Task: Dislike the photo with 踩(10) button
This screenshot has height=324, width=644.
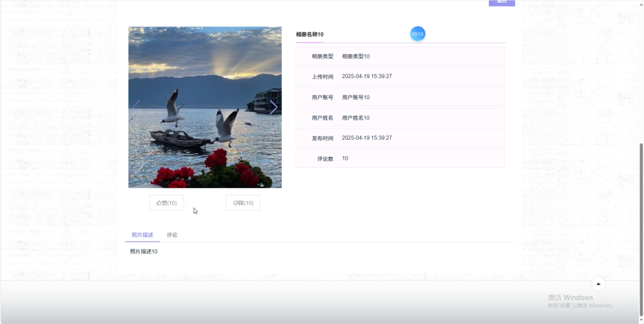Action: [243, 203]
